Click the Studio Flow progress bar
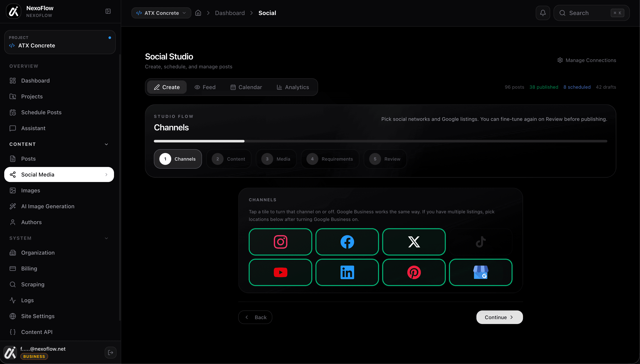The width and height of the screenshot is (640, 364). 380,141
